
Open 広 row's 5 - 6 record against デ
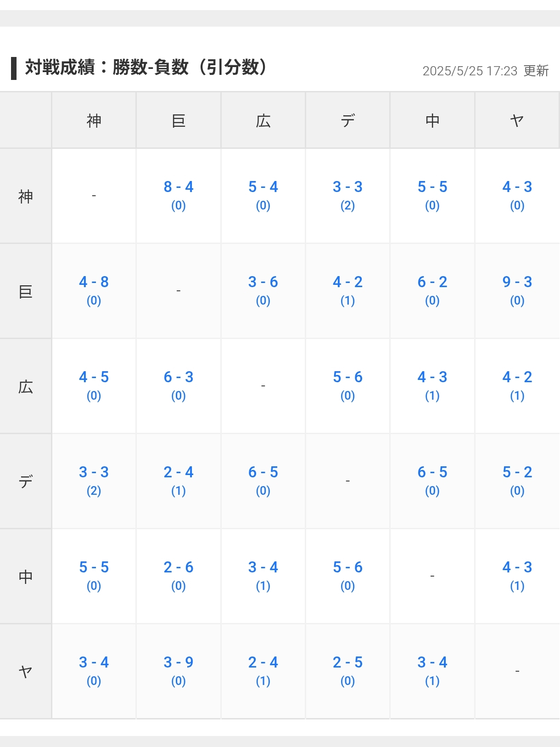click(x=347, y=377)
